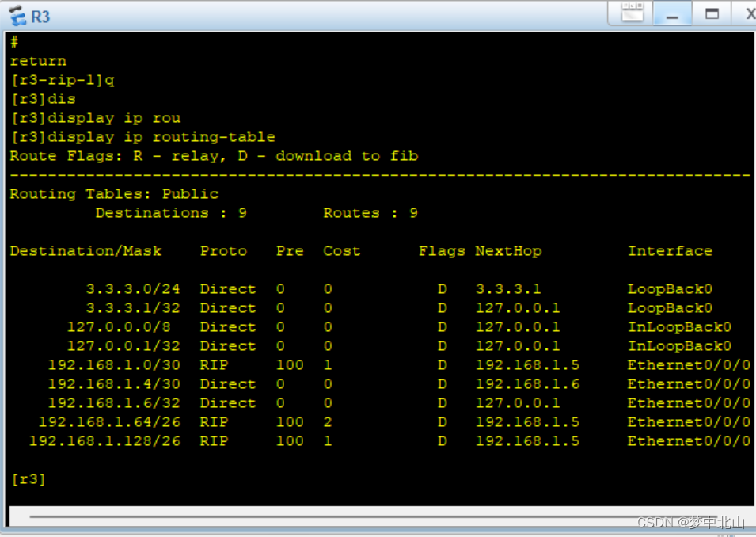Click the horizontal scrollbar at terminal bottom

[x=382, y=516]
